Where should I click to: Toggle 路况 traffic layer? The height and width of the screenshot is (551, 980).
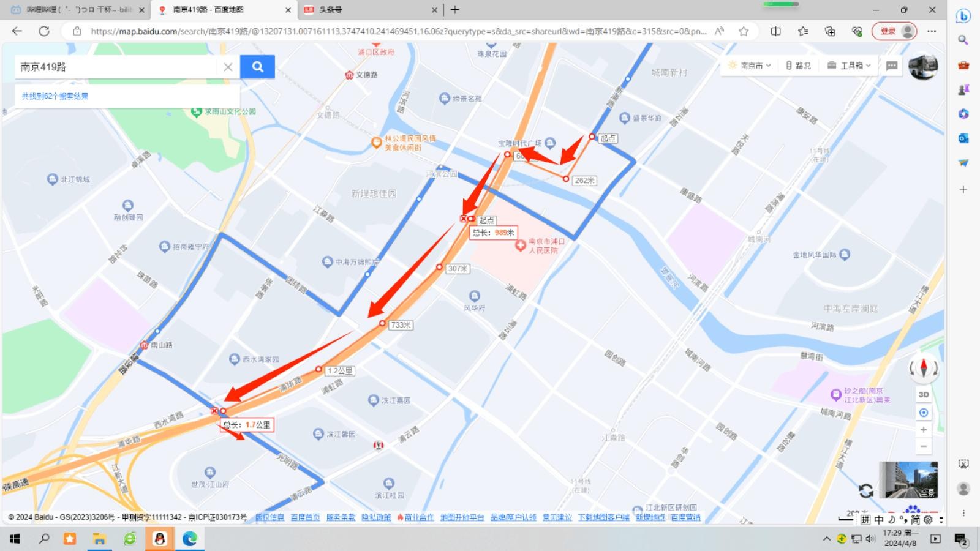798,66
